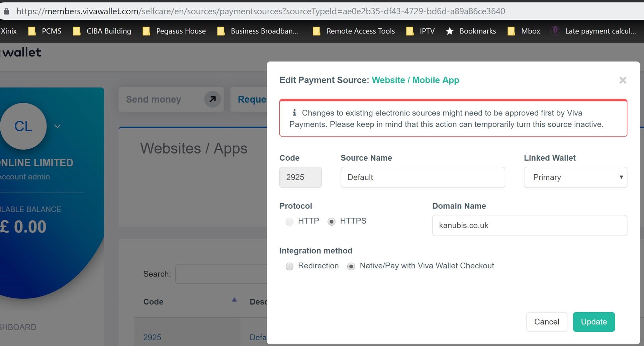The width and height of the screenshot is (644, 346).
Task: Open the Linked Wallet dropdown
Action: point(575,177)
